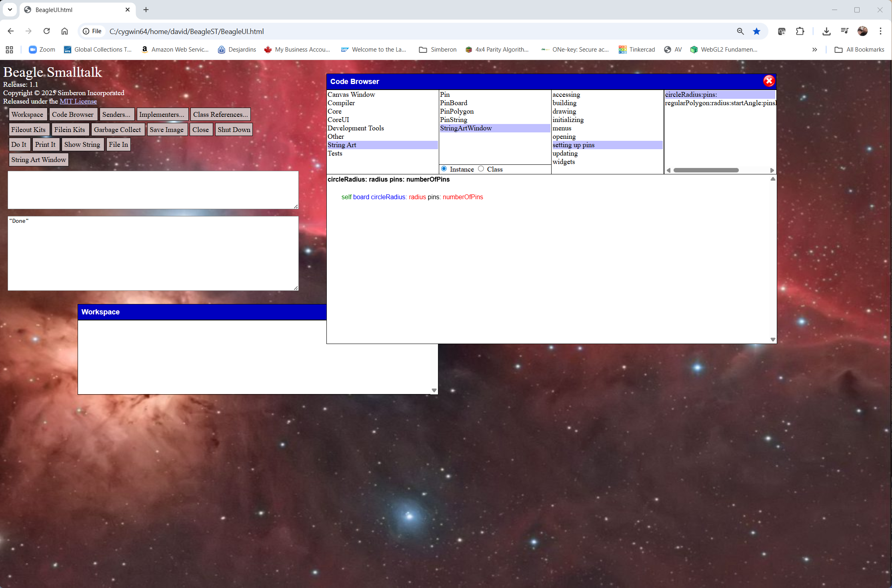
Task: Close the Code Browser with red X
Action: tap(768, 81)
